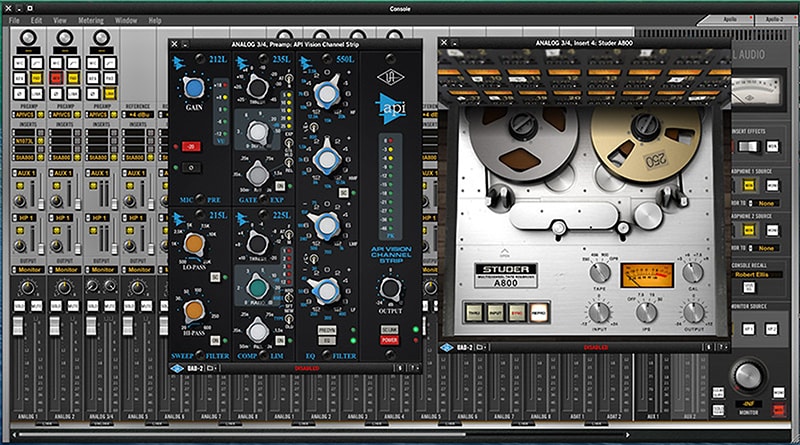
Task: Click the 225L compressor threshold knob
Action: click(x=258, y=244)
